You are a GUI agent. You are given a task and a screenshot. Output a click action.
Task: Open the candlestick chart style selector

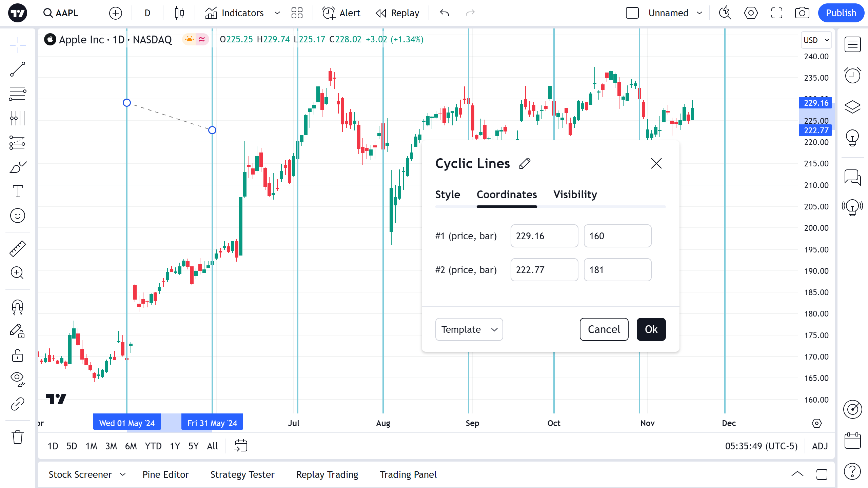179,13
